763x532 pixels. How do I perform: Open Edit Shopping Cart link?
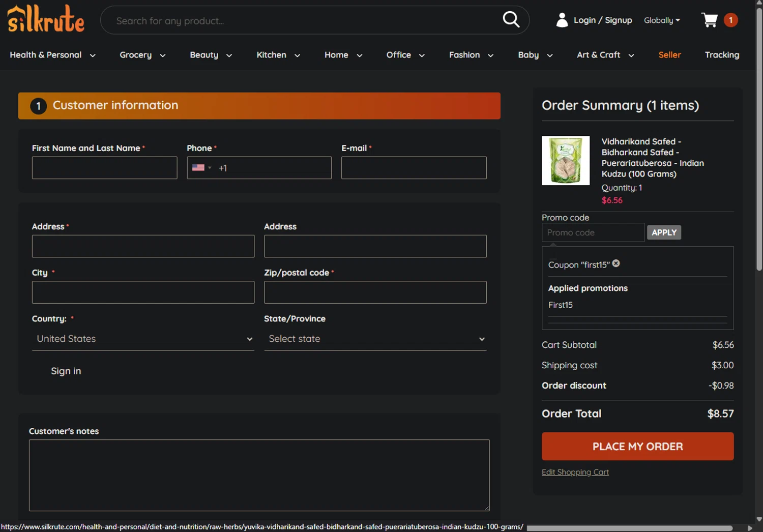[x=575, y=472]
